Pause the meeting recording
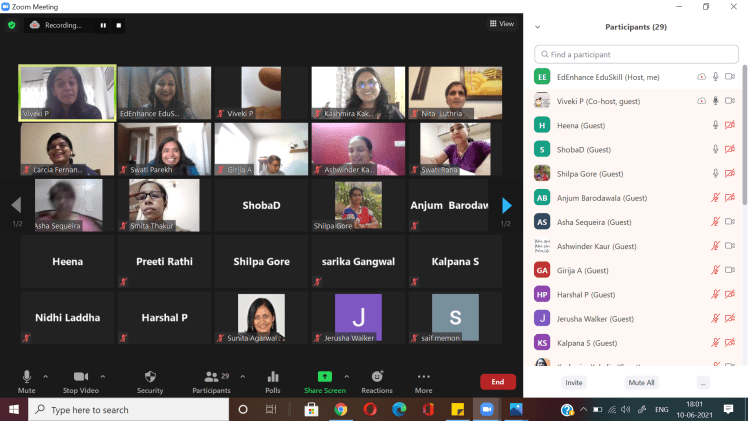Image resolution: width=748 pixels, height=421 pixels. point(103,25)
